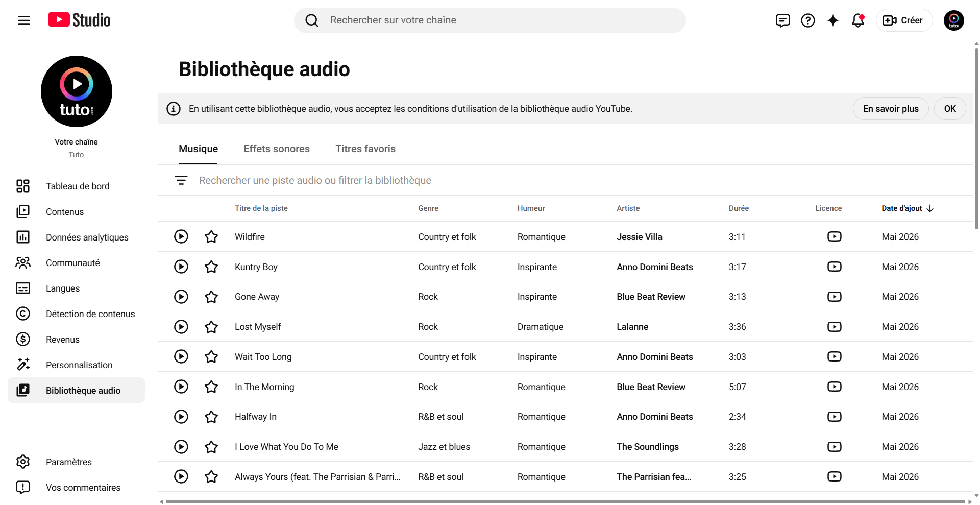Click the Genre column header
The width and height of the screenshot is (980, 505).
point(428,208)
